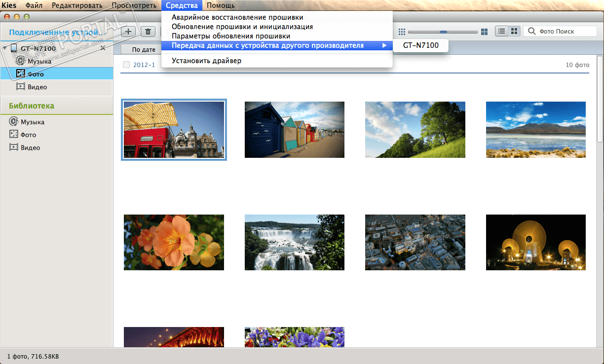The image size is (604, 364).
Task: Select the green hill and tree photo
Action: 415,130
